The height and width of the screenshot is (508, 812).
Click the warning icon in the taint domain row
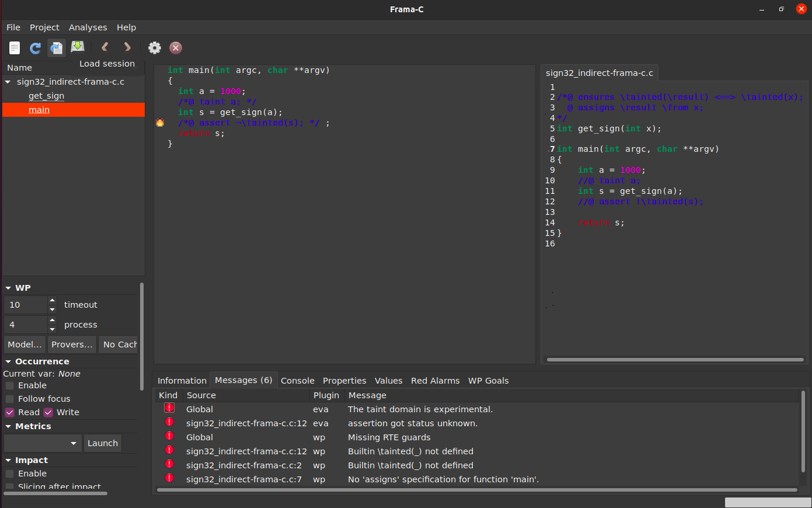169,408
